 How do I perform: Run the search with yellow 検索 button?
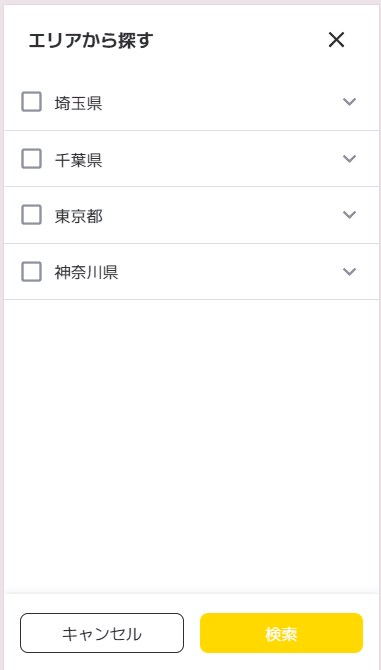(281, 633)
